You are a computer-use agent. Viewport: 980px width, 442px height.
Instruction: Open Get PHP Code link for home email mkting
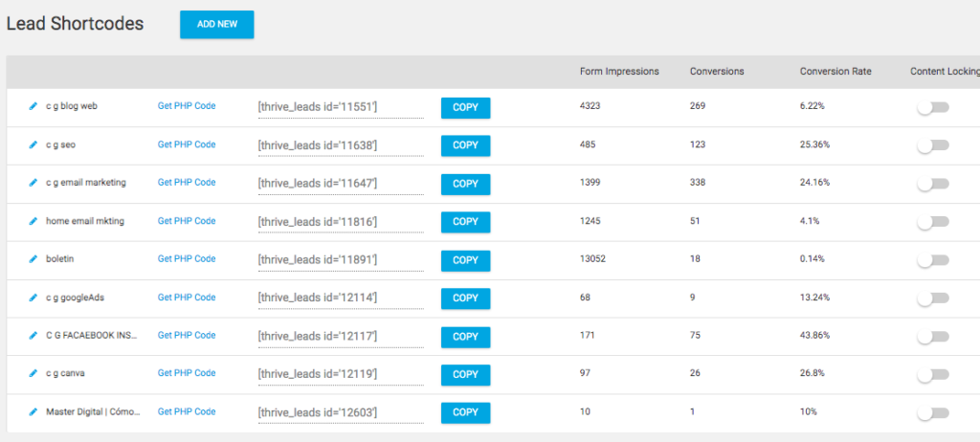click(x=187, y=221)
